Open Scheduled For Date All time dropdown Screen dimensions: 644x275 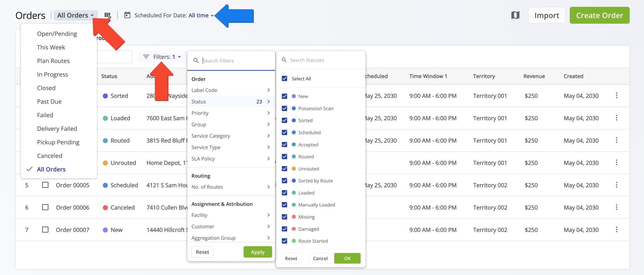coord(201,15)
